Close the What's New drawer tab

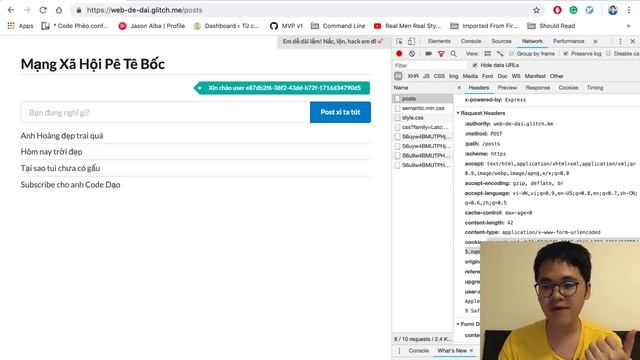(x=471, y=351)
